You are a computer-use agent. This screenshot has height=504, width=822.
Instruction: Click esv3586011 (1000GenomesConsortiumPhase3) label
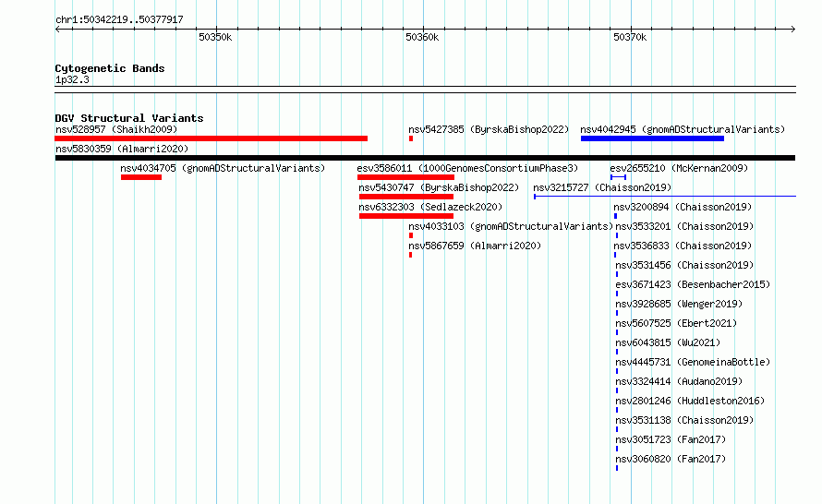[467, 168]
